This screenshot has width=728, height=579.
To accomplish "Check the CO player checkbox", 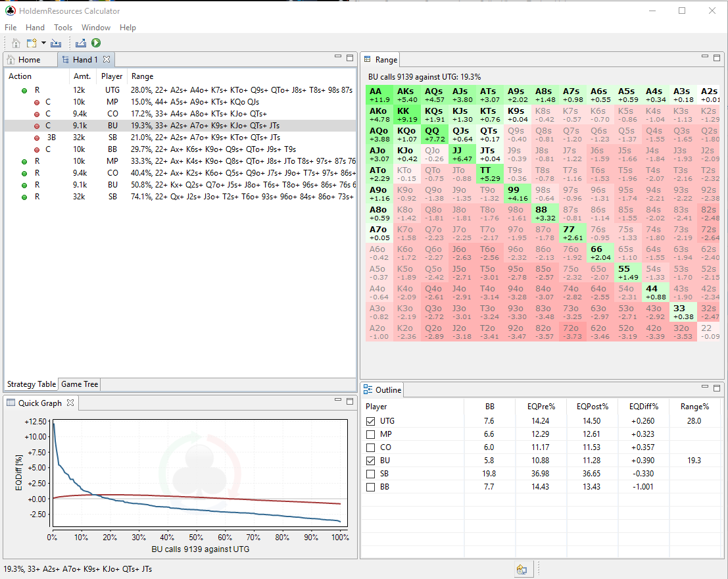I will [x=370, y=447].
